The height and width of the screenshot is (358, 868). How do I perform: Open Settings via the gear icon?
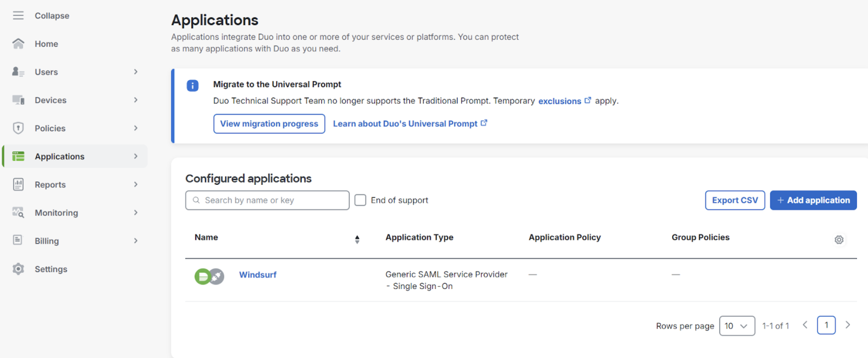click(x=18, y=269)
